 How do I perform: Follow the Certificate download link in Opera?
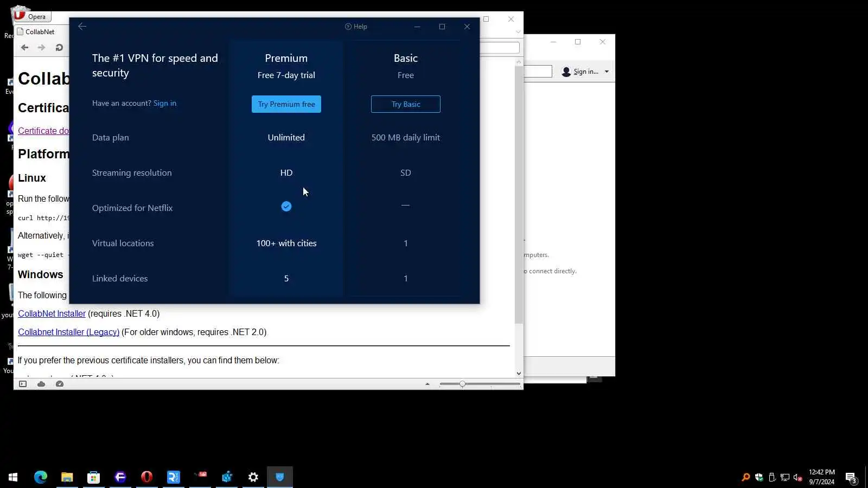(43, 131)
